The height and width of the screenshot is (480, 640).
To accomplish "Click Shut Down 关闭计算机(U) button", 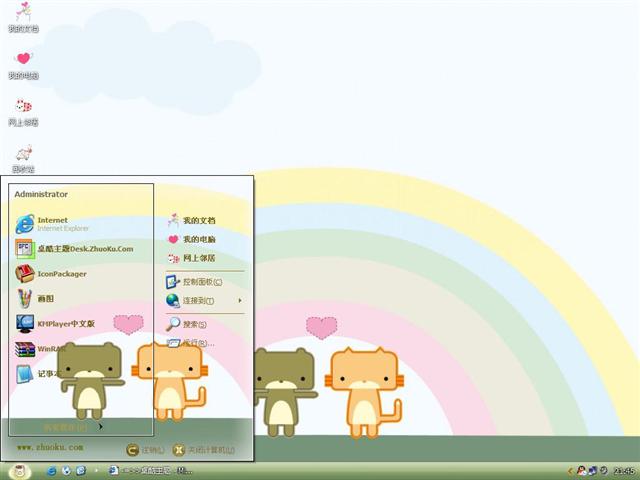I will (x=204, y=450).
